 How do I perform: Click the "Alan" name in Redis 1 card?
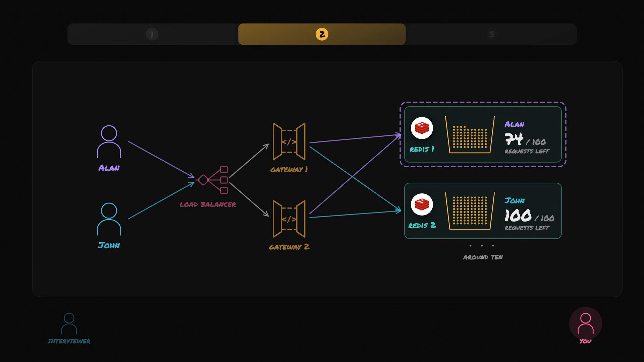(515, 124)
